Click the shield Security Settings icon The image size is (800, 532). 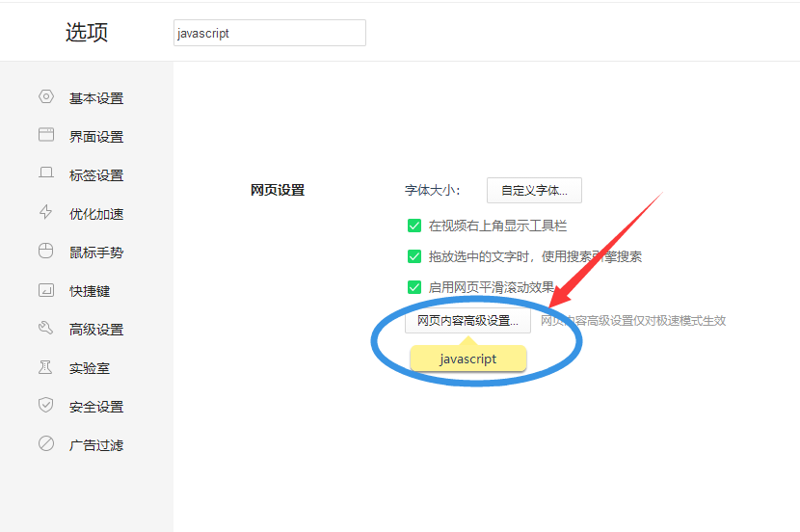coord(46,406)
